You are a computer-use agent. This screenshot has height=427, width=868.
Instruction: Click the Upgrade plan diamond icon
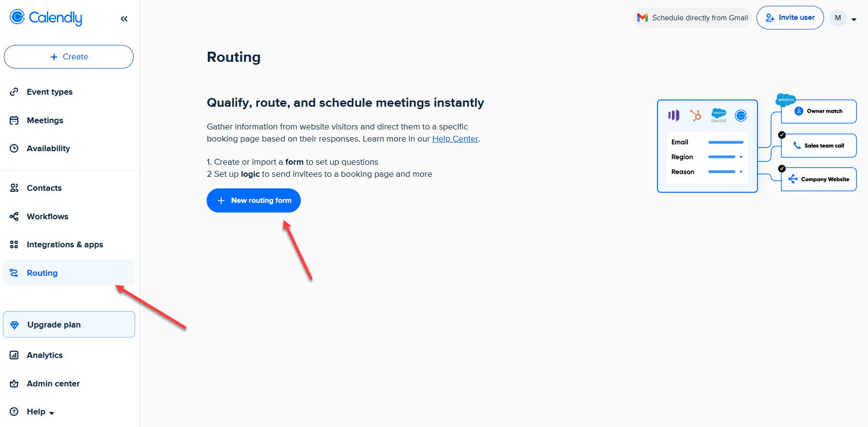(x=14, y=325)
